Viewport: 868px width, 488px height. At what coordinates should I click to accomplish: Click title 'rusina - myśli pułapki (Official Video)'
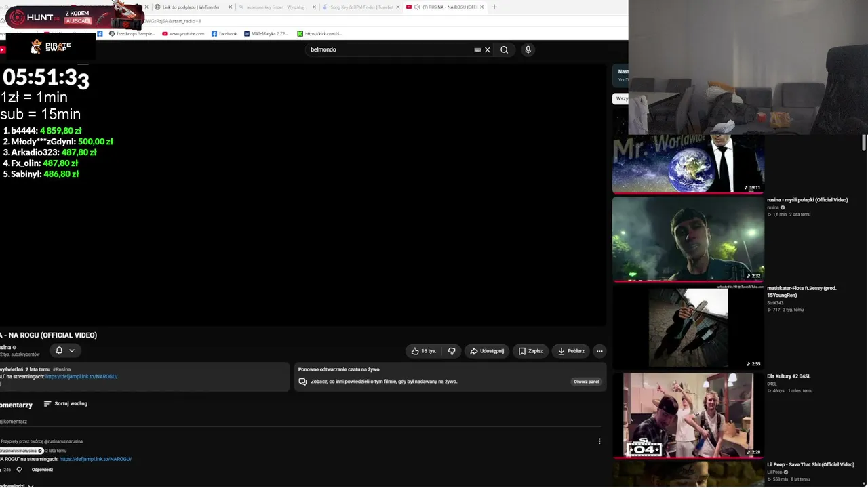point(808,200)
